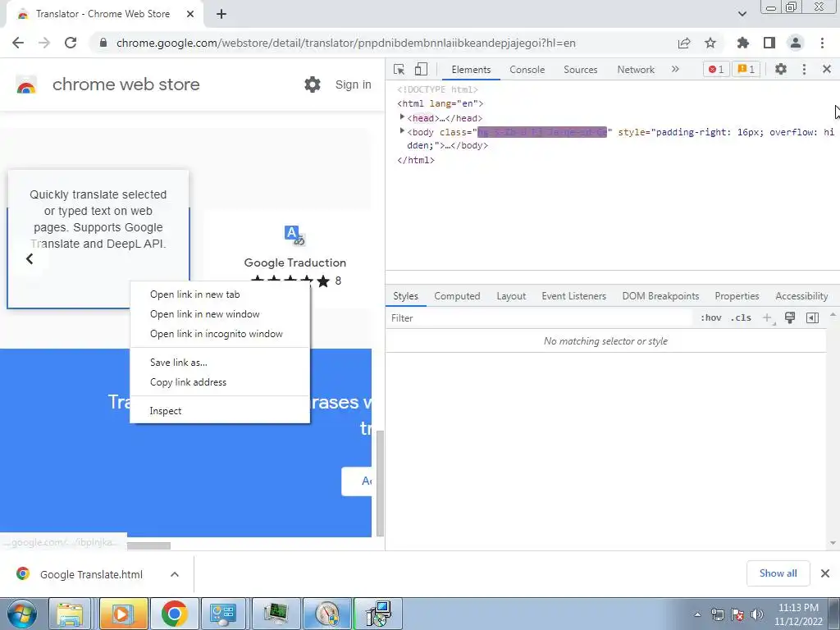Toggle the Chrome side panel icon

coord(769,43)
